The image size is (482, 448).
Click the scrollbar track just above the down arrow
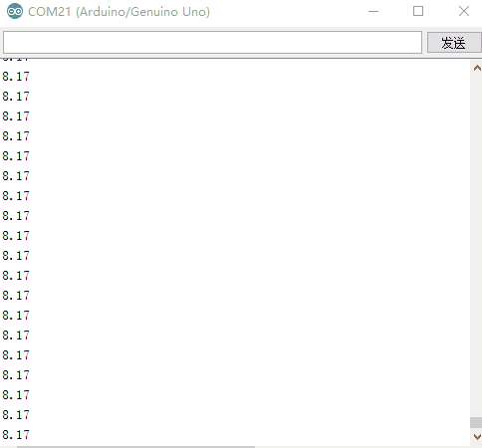[x=476, y=429]
